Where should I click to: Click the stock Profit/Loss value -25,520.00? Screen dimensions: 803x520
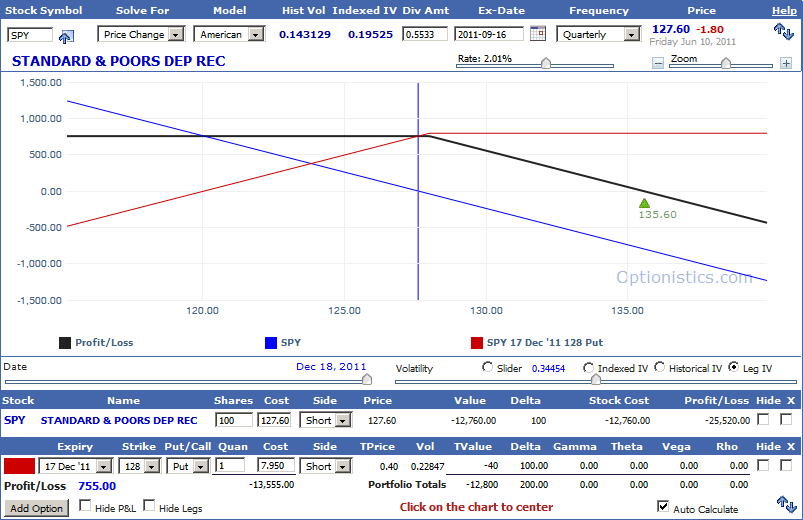click(727, 421)
